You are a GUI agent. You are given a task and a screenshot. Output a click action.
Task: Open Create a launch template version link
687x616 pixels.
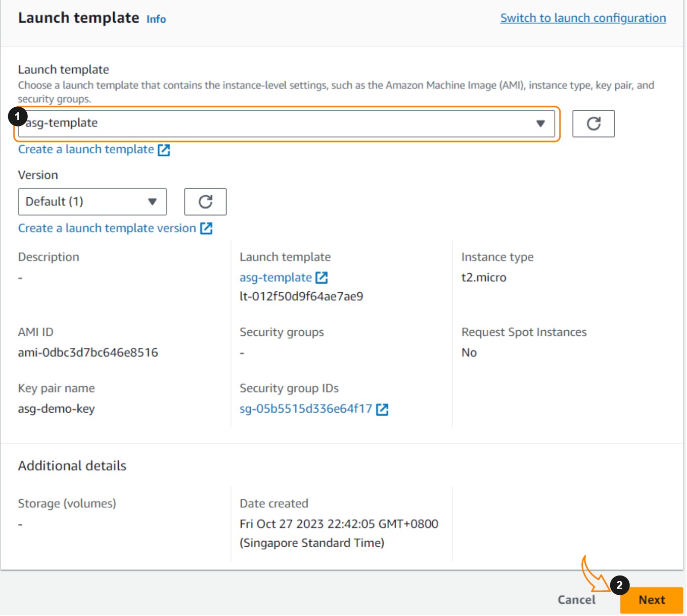(107, 229)
